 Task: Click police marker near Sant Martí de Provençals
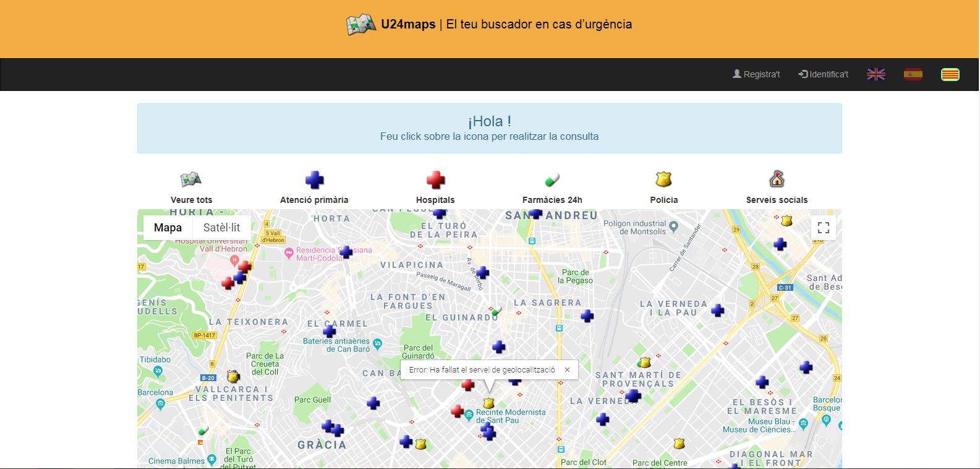coord(644,363)
